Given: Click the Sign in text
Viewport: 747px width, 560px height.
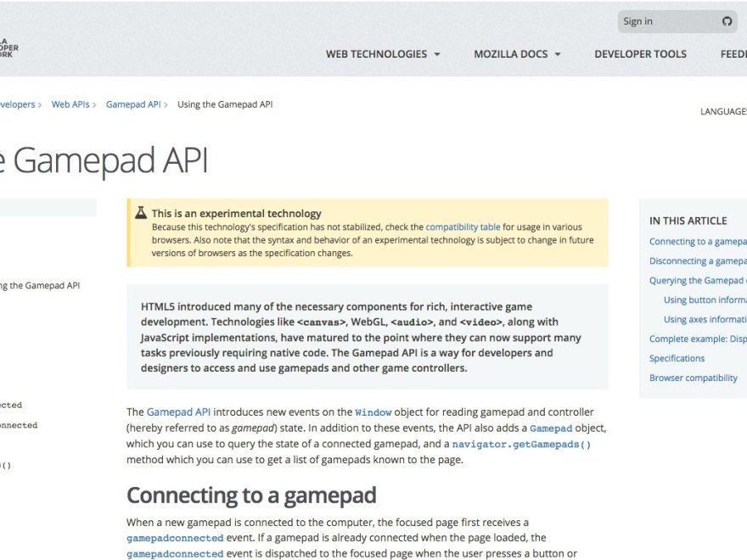Looking at the screenshot, I should tap(637, 22).
